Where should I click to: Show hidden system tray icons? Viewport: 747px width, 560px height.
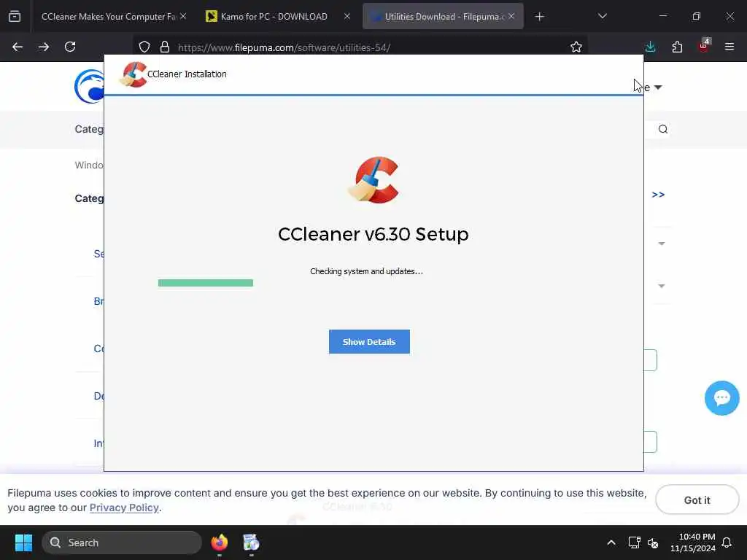tap(611, 542)
